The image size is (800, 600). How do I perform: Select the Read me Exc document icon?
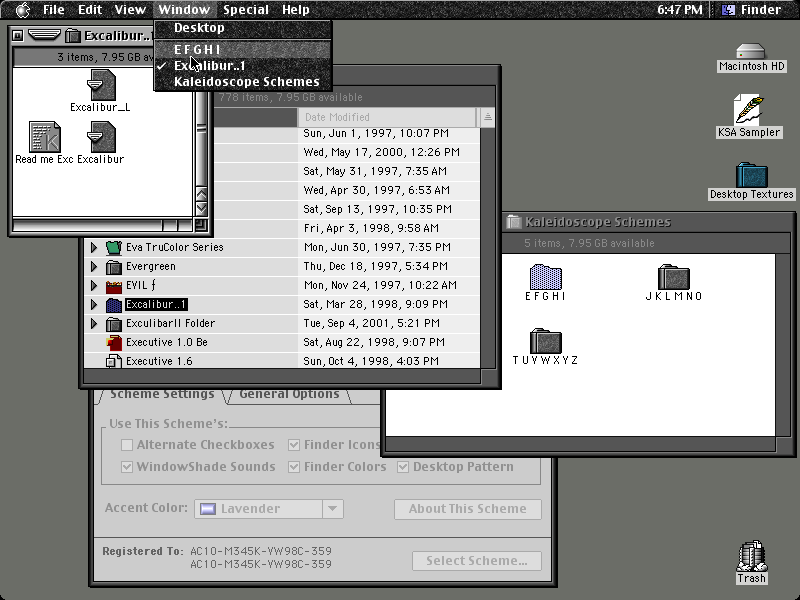point(44,137)
